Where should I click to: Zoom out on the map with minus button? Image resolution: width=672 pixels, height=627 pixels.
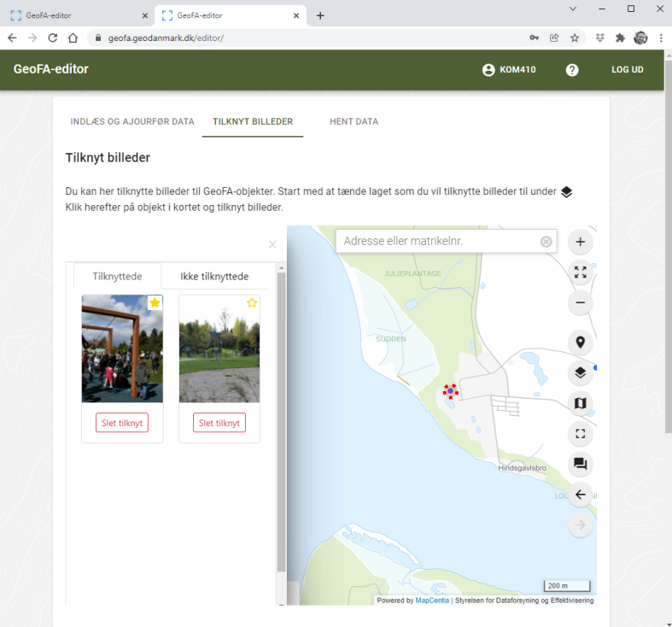(580, 302)
